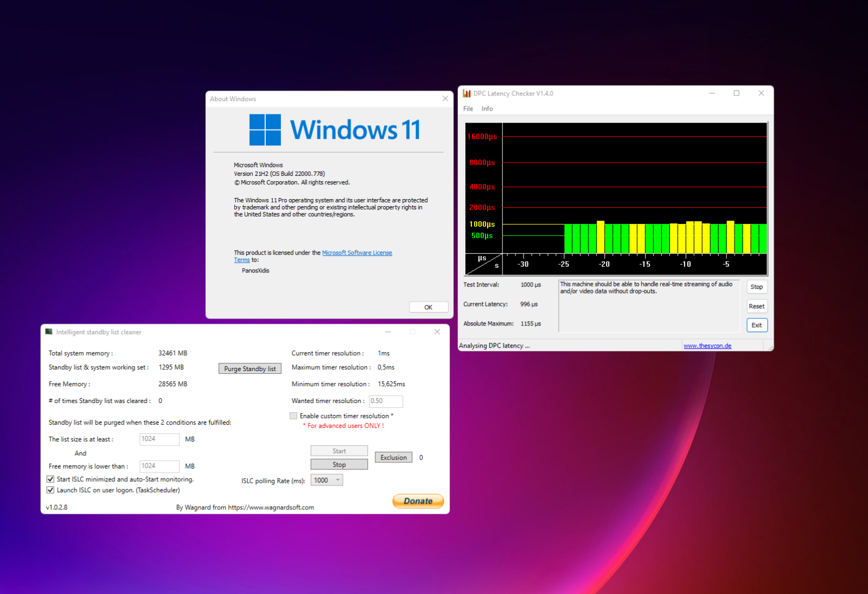This screenshot has width=868, height=594.
Task: Click the list size is at least field
Action: pos(159,439)
